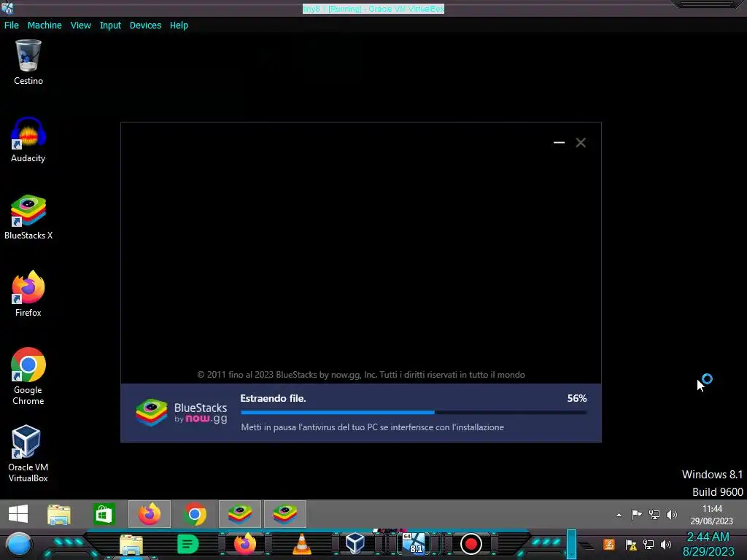Open the Windows 8.1 Start button in guest
The height and width of the screenshot is (560, 747).
pyautogui.click(x=18, y=514)
